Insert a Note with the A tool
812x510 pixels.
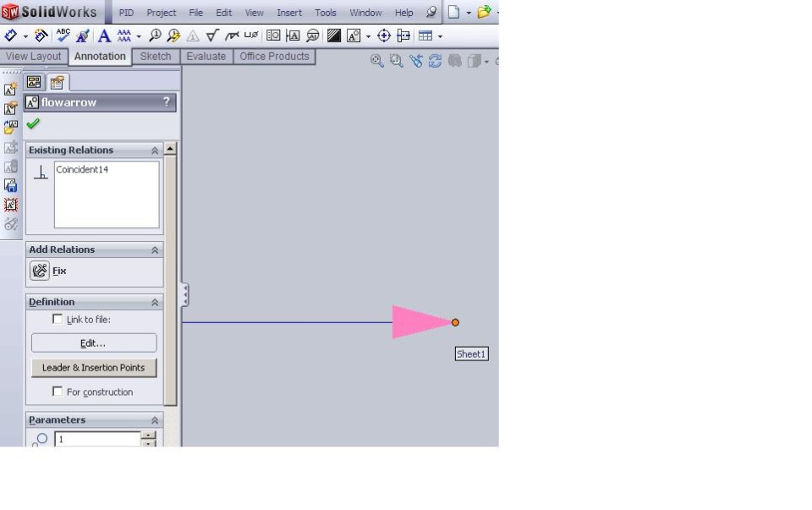(104, 36)
